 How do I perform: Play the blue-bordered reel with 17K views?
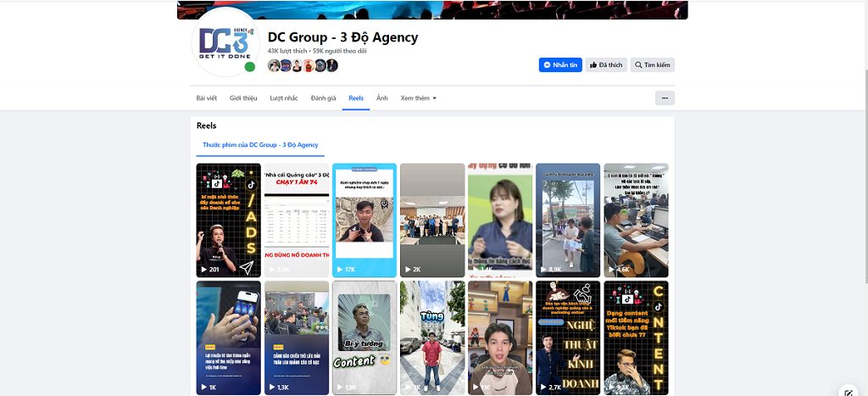click(364, 220)
